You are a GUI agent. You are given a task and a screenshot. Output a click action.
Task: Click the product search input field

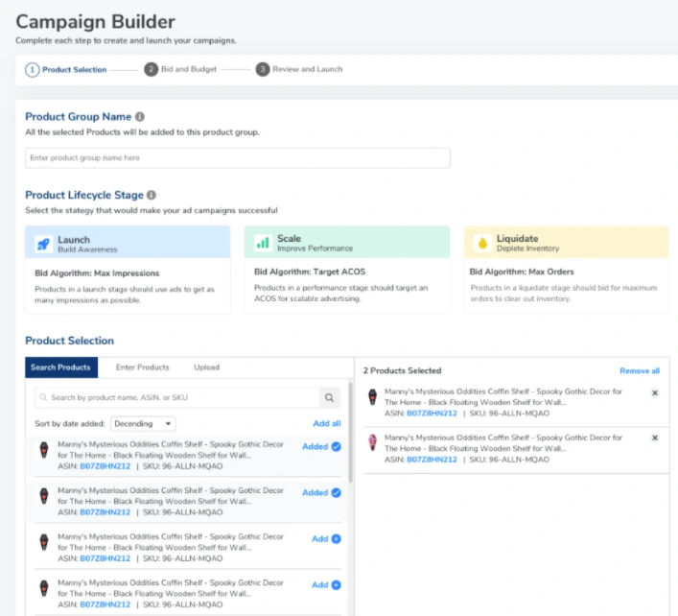click(x=176, y=397)
